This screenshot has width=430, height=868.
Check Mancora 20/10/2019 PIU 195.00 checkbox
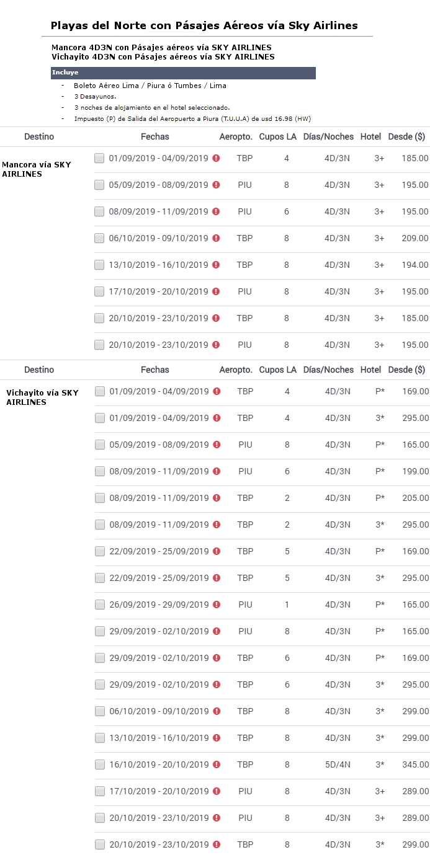[x=99, y=345]
